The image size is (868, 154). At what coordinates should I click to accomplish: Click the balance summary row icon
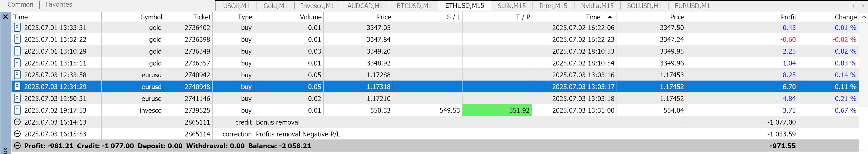(17, 146)
